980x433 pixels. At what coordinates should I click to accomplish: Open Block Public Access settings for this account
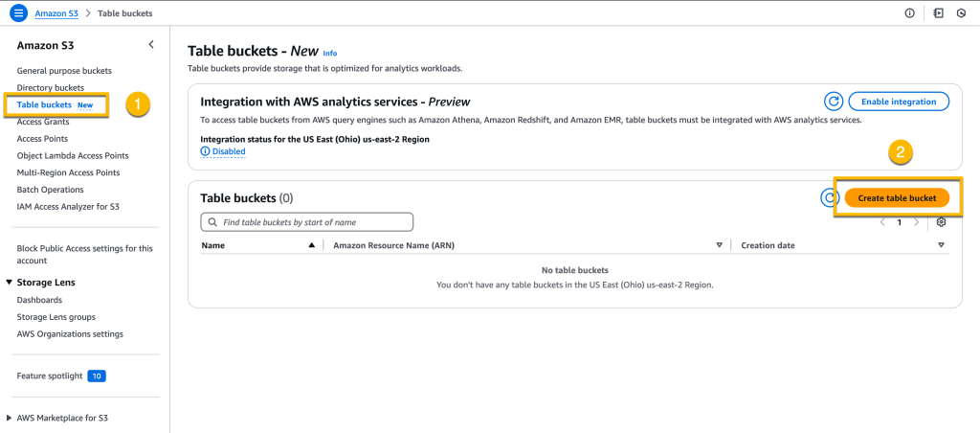click(85, 254)
